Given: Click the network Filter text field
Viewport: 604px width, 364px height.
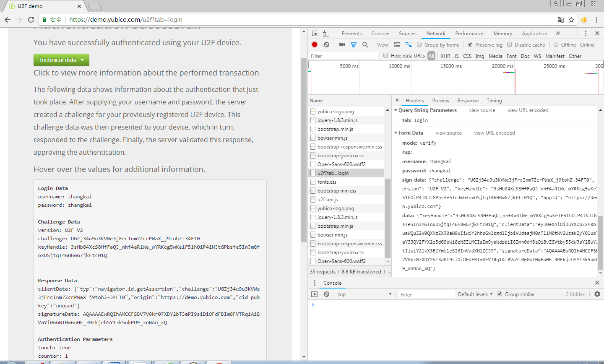Looking at the screenshot, I should pyautogui.click(x=344, y=56).
